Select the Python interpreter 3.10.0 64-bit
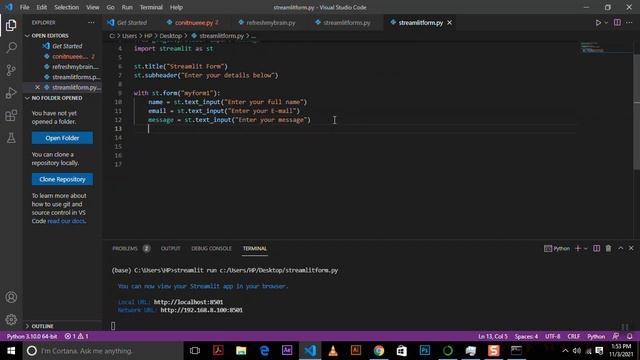640x360 pixels. [32, 336]
